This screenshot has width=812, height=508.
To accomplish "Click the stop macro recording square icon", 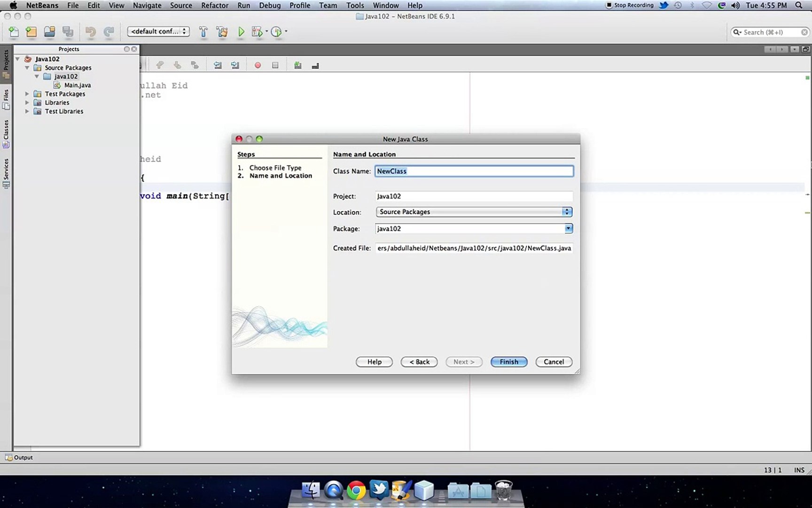I will point(275,65).
